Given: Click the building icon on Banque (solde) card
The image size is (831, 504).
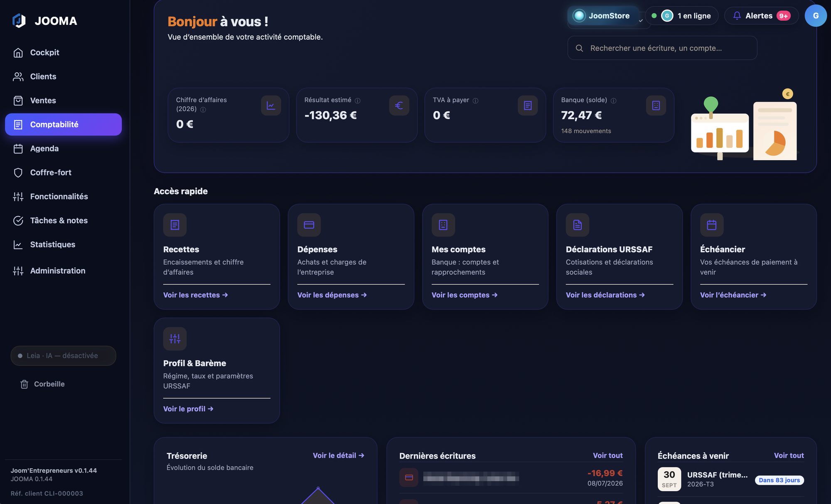Looking at the screenshot, I should coord(656,105).
